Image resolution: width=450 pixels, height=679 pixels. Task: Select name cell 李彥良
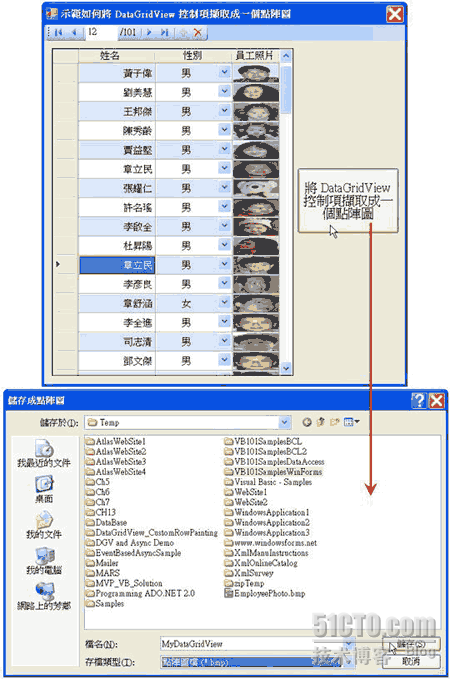pos(117,284)
